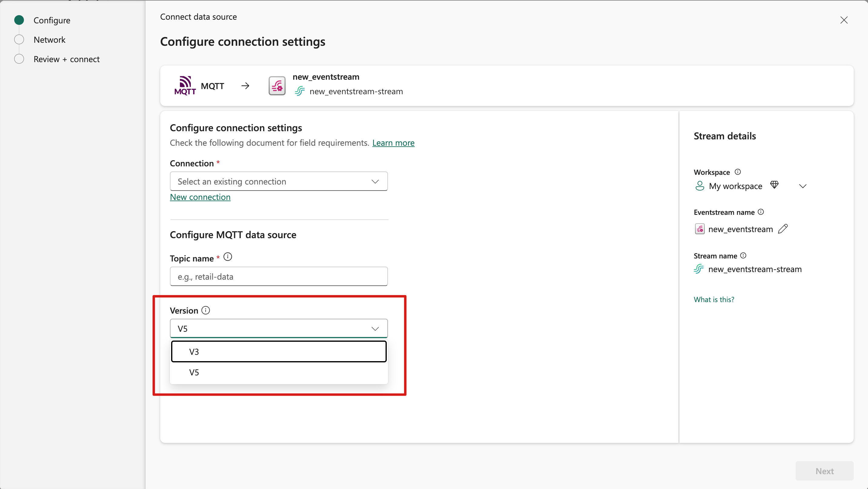Click the MQTT source logo icon
The image size is (868, 489).
coord(185,86)
